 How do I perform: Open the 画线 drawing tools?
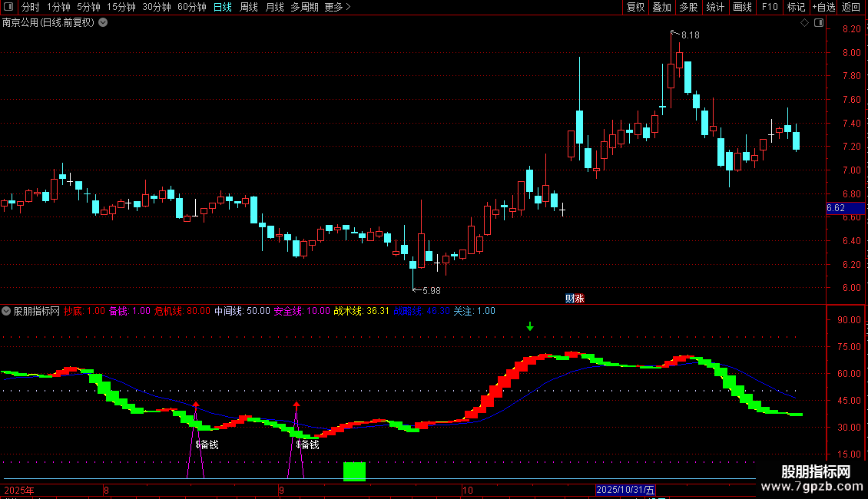pos(742,7)
